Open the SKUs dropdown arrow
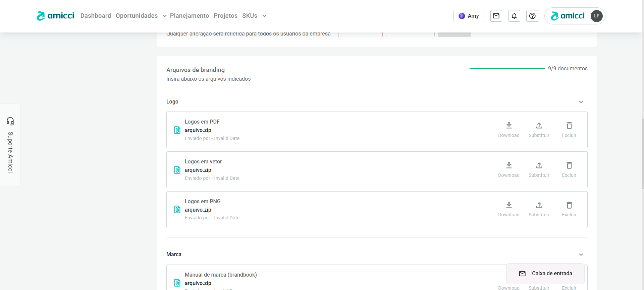The image size is (644, 290). point(264,16)
